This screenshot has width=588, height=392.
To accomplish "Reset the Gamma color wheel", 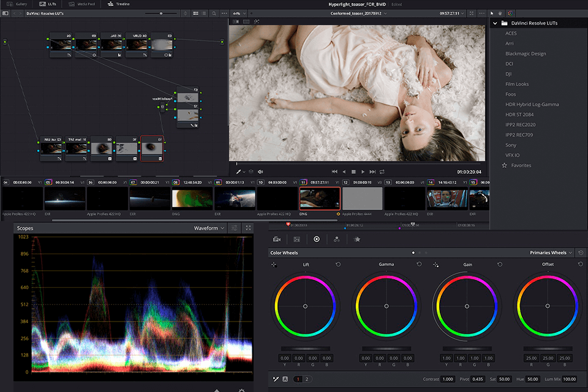I will click(x=419, y=264).
